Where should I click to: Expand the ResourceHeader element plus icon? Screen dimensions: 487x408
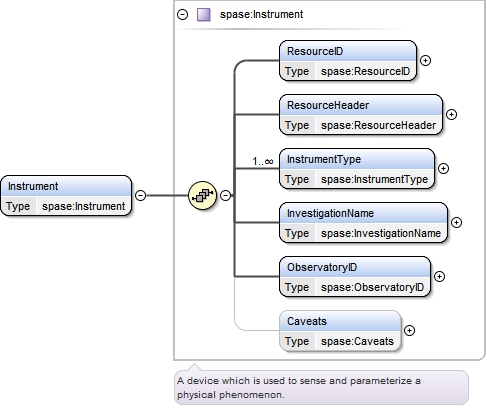click(x=451, y=115)
